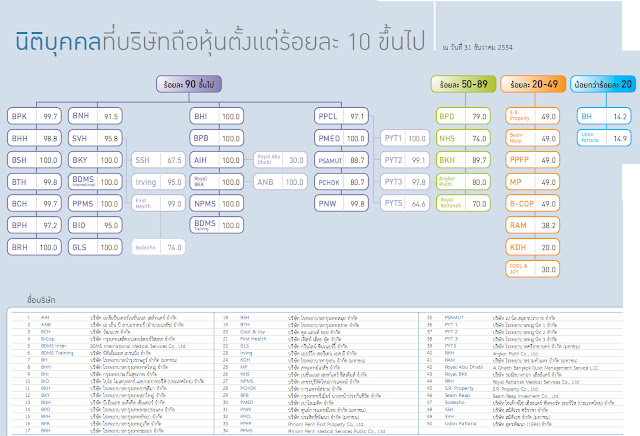Select the PYT2 99.1 chart box
The height and width of the screenshot is (436, 640).
(x=405, y=160)
